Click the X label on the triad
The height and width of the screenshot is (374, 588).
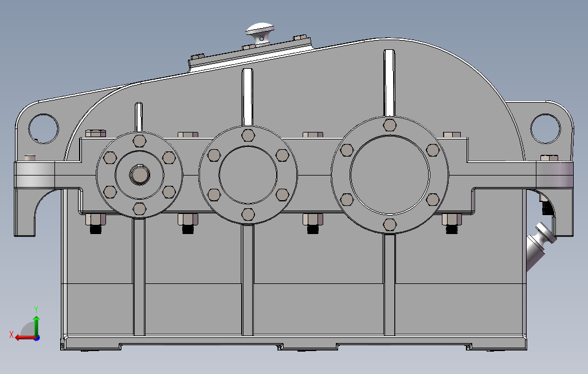click(11, 334)
